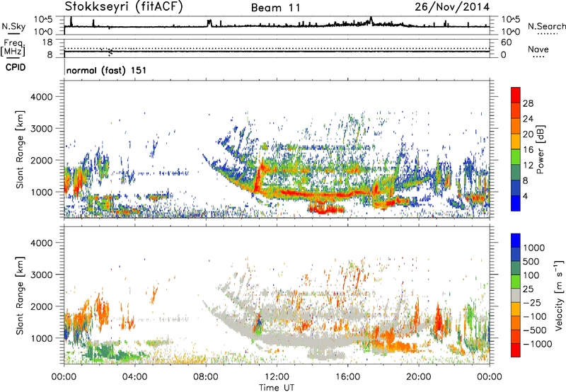Pick the blue bottom segment of Power colorbar
The width and height of the screenshot is (566, 392).
point(516,203)
